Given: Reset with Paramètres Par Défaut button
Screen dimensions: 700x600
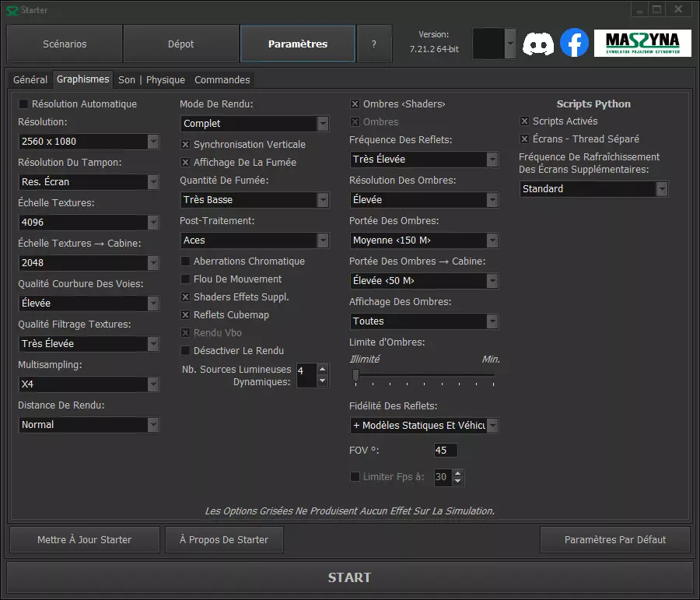Looking at the screenshot, I should coord(615,539).
